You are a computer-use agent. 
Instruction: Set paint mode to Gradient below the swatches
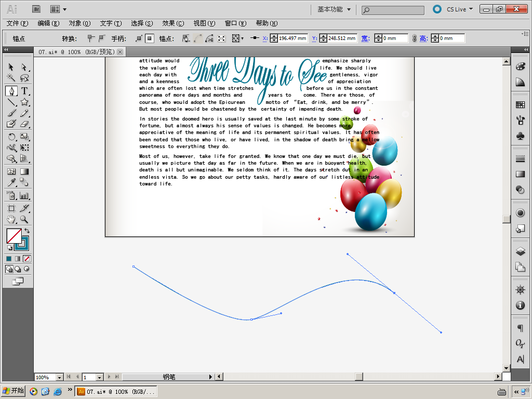[18, 259]
